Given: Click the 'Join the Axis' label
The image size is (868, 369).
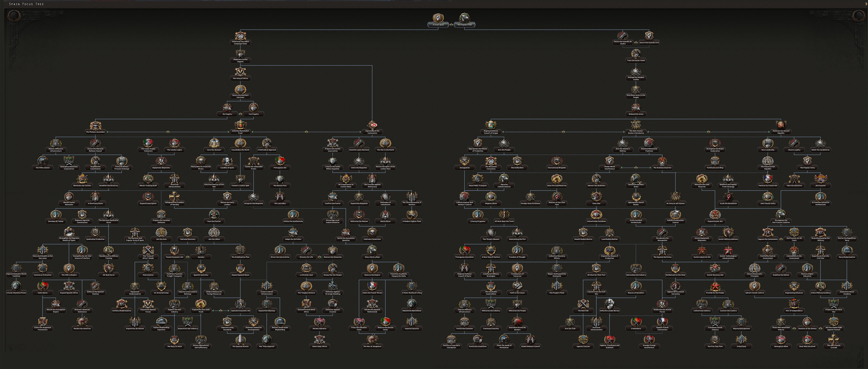Looking at the screenshot, I should pos(161,239).
